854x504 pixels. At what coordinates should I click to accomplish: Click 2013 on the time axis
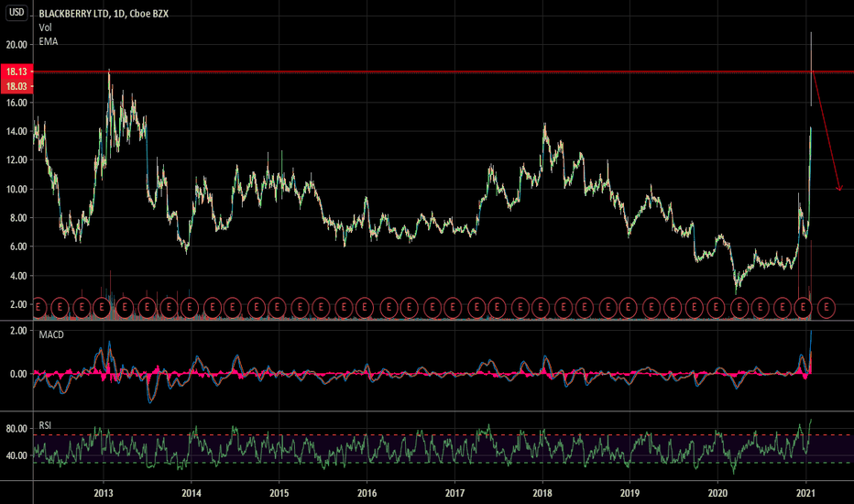(104, 493)
